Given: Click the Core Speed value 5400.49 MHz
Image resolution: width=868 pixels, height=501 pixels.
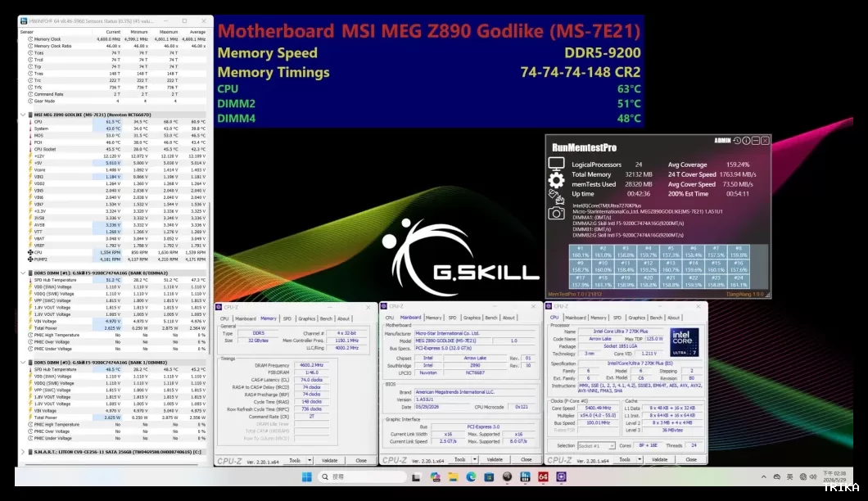Looking at the screenshot, I should (x=597, y=408).
